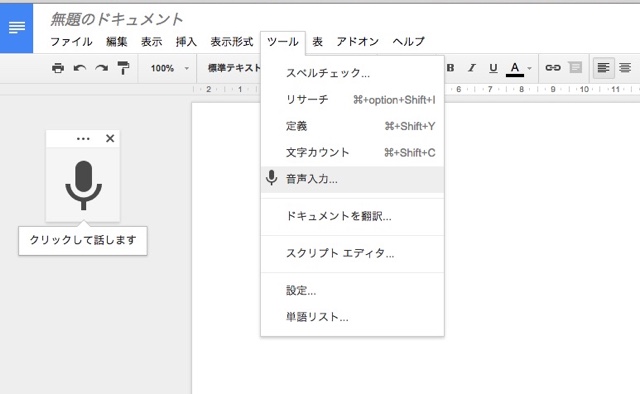
Task: Open the 表示 menu
Action: [x=151, y=42]
